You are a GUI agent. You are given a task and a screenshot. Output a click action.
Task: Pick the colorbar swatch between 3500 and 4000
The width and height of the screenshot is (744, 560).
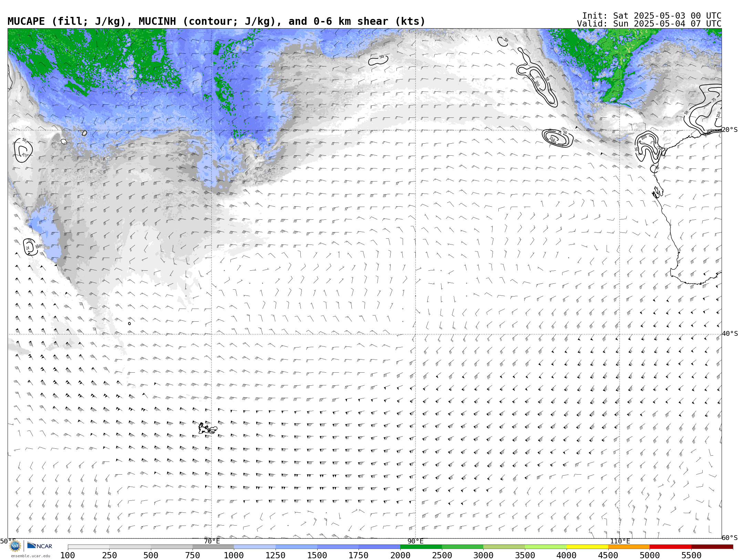546,547
